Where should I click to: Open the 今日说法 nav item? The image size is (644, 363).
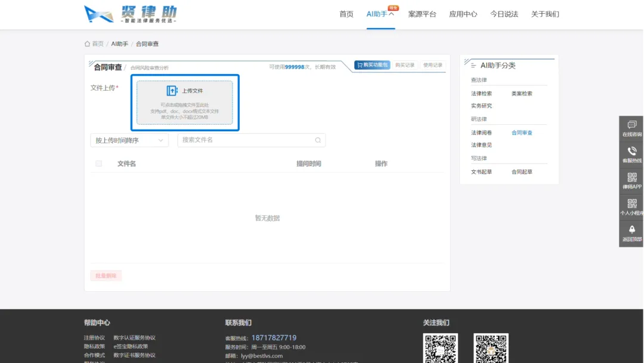(x=504, y=14)
